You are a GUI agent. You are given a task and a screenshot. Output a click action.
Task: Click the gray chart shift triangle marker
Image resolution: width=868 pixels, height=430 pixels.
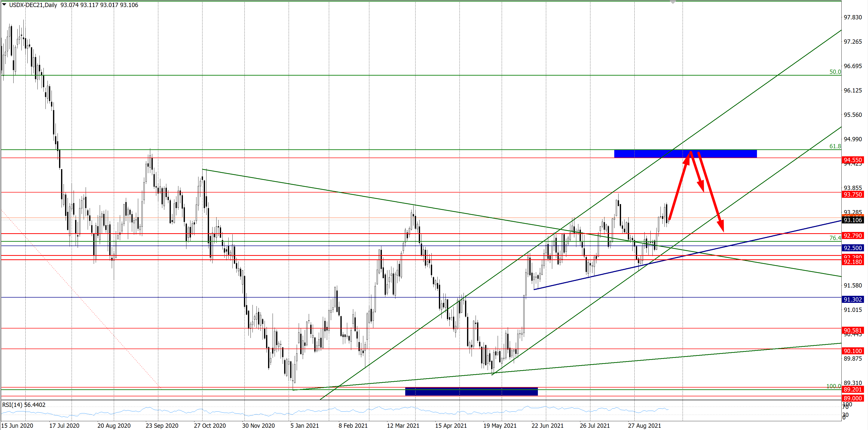point(673,3)
